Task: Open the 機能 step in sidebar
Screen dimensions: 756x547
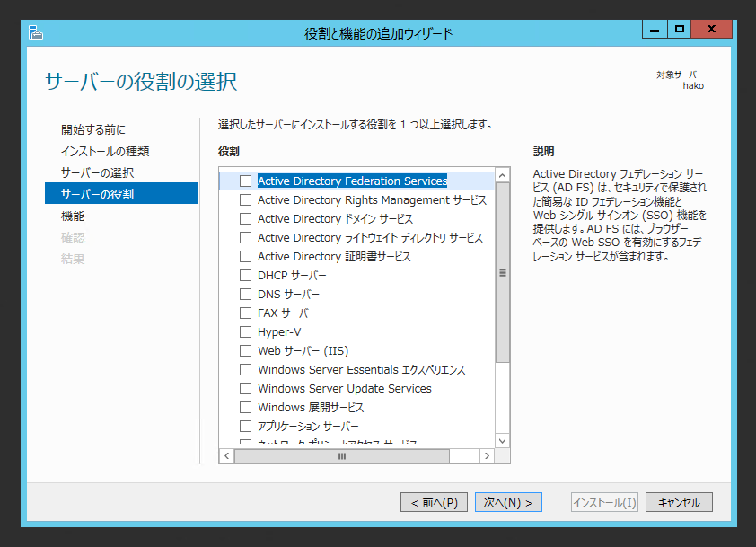Action: (73, 216)
